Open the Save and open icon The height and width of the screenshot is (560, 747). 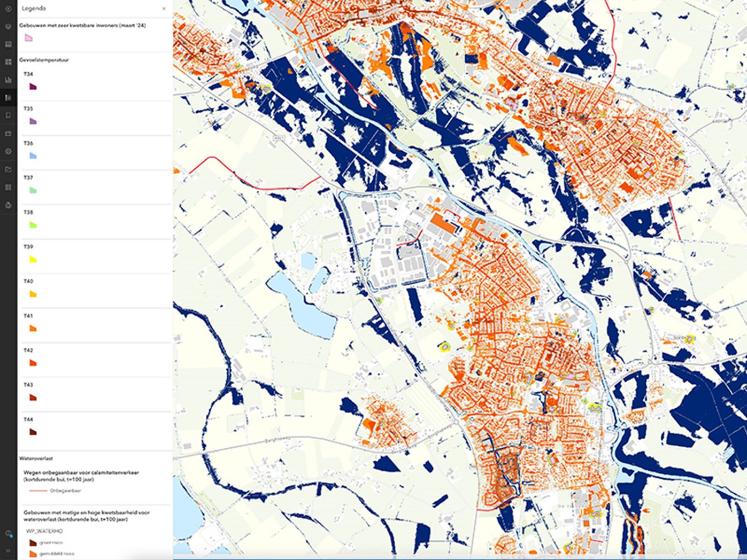point(8,134)
